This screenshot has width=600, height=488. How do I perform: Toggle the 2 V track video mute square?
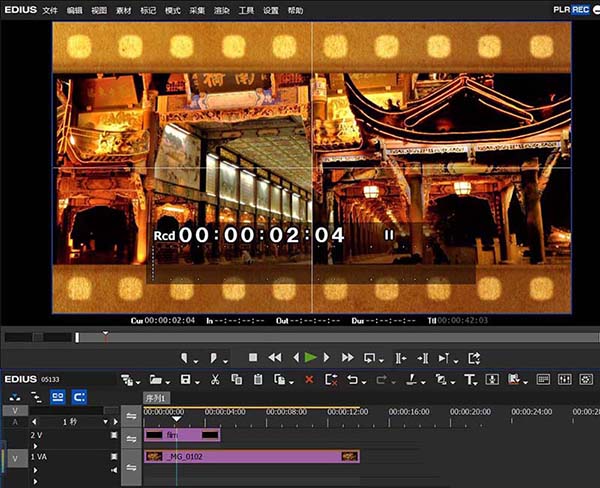pyautogui.click(x=114, y=435)
